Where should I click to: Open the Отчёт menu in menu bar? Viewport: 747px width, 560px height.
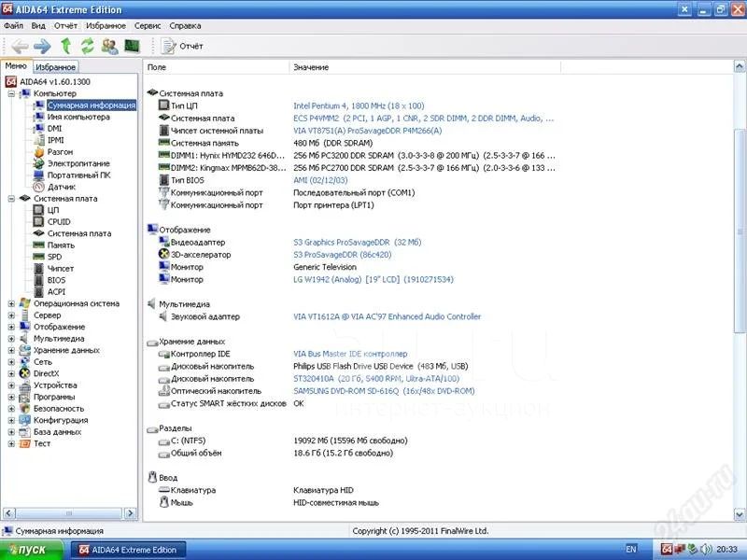pos(65,26)
